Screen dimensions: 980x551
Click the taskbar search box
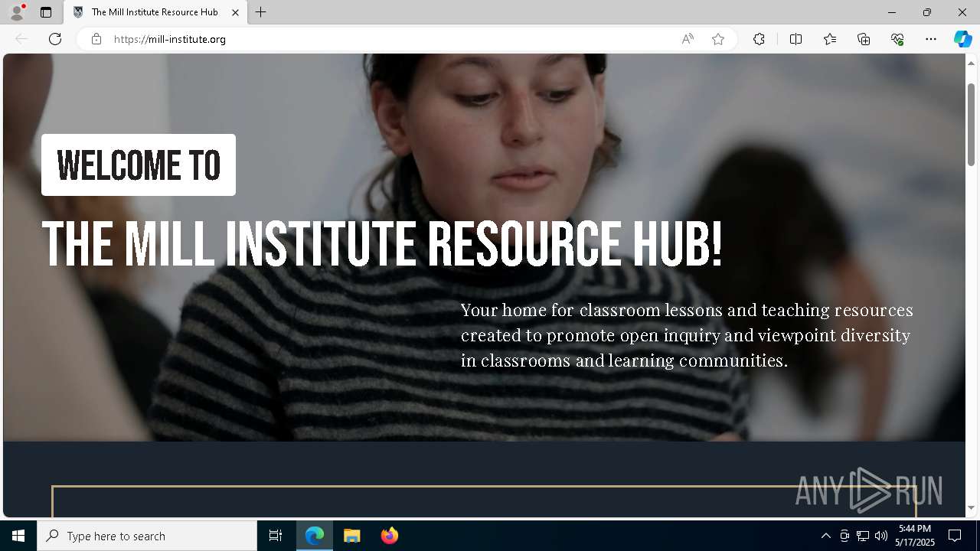pyautogui.click(x=147, y=536)
